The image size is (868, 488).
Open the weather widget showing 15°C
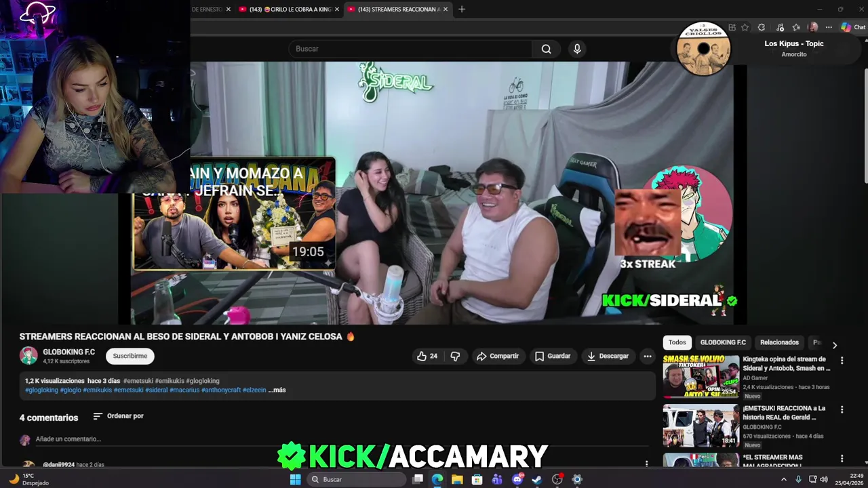tap(31, 479)
